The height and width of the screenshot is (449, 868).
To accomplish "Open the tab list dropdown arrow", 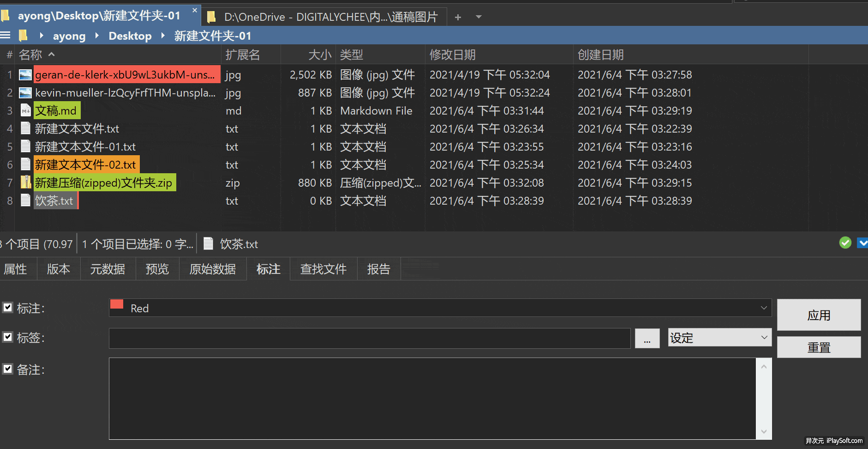I will (x=479, y=17).
